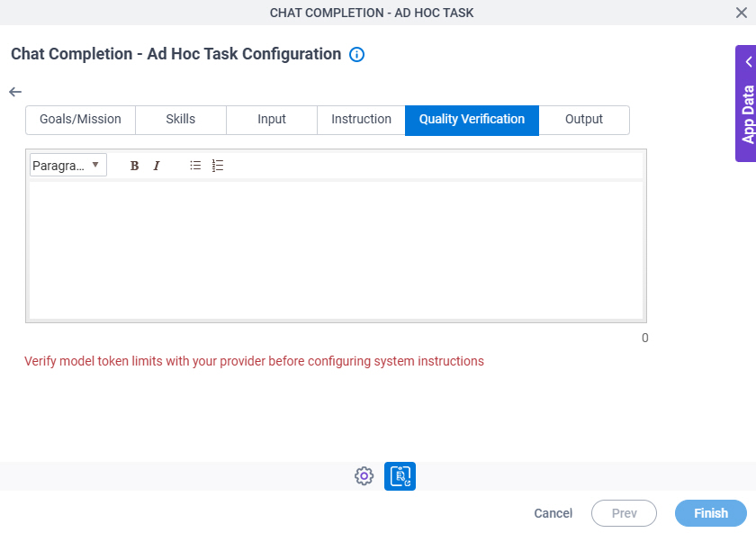Screen dimensions: 756x533
Task: Apply italic formatting in the editor
Action: point(157,166)
